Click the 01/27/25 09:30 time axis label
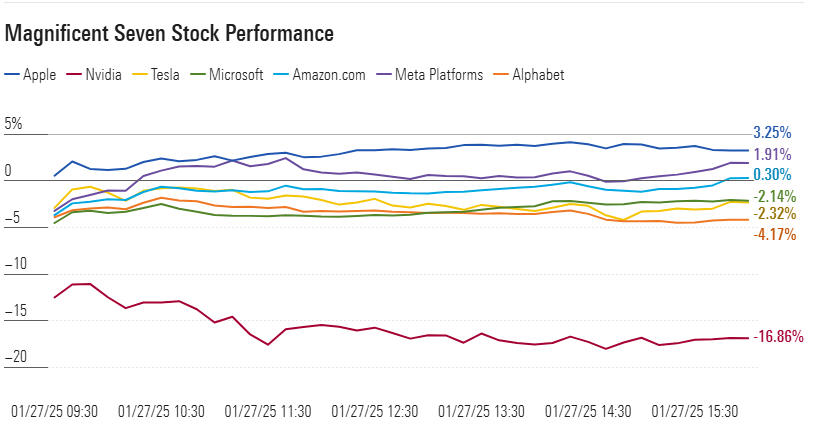The height and width of the screenshot is (432, 814). [54, 411]
